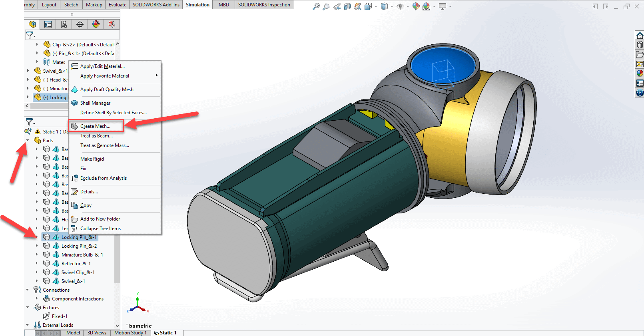Click the Display Style icon
The image size is (644, 336).
tap(384, 6)
